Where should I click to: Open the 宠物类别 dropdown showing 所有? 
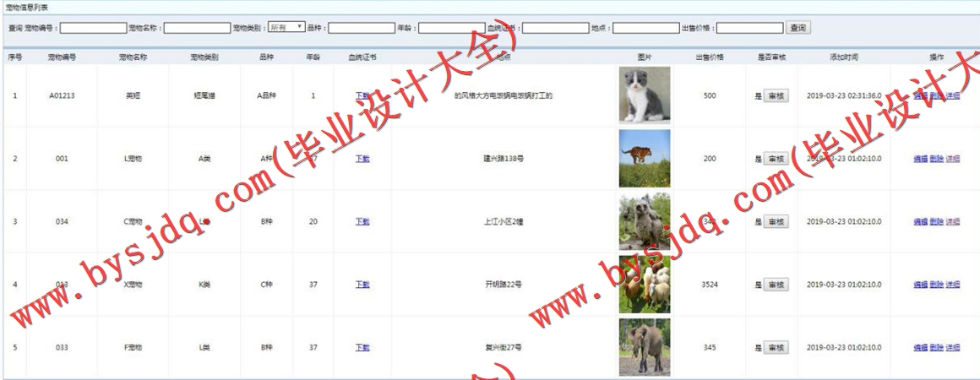click(x=286, y=28)
